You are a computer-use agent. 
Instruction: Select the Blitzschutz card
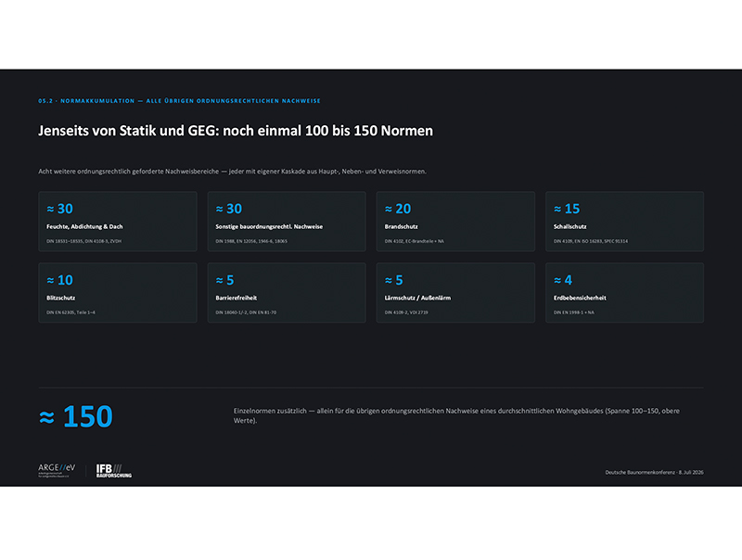click(118, 293)
